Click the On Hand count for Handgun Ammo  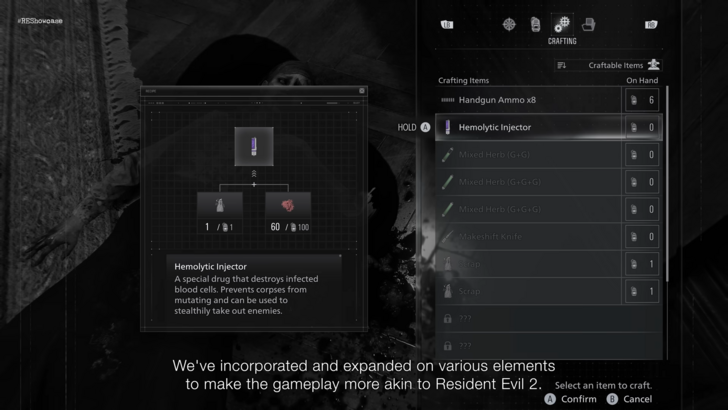pyautogui.click(x=642, y=100)
